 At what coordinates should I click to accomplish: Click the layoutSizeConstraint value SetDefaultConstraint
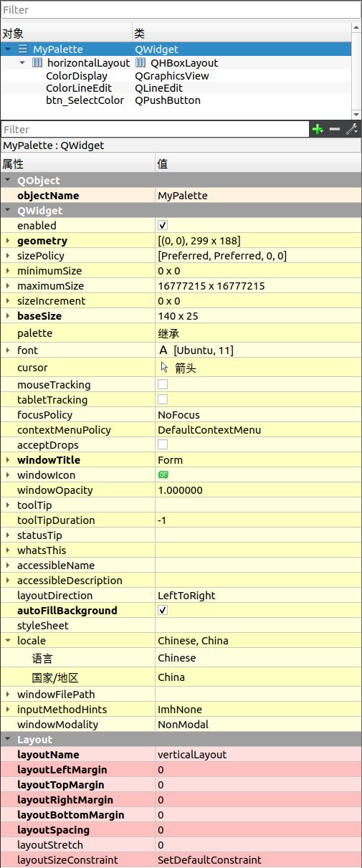pos(209,859)
